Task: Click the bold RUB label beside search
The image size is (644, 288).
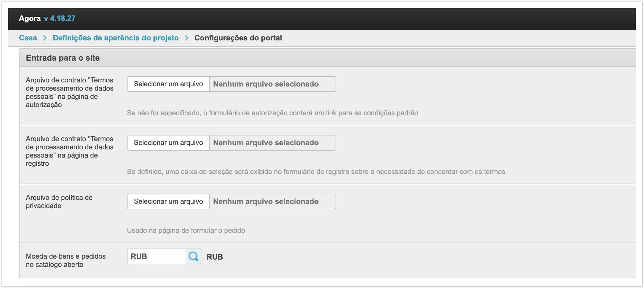Action: tap(215, 257)
